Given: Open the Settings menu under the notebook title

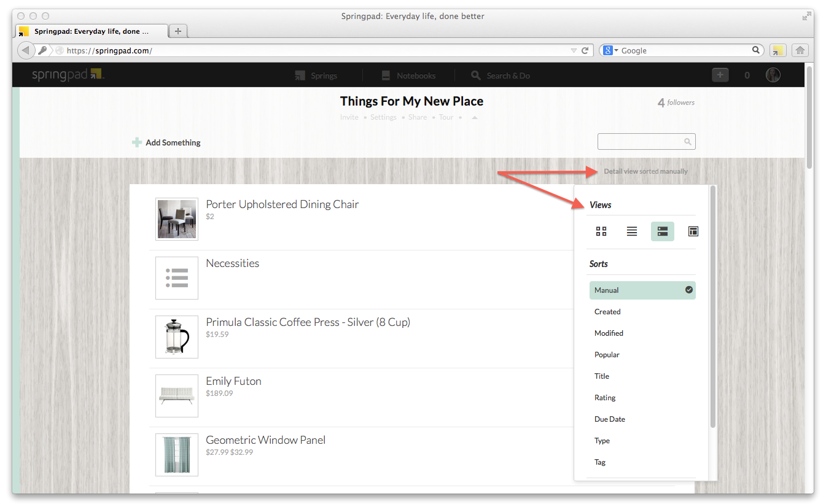Looking at the screenshot, I should (x=383, y=117).
